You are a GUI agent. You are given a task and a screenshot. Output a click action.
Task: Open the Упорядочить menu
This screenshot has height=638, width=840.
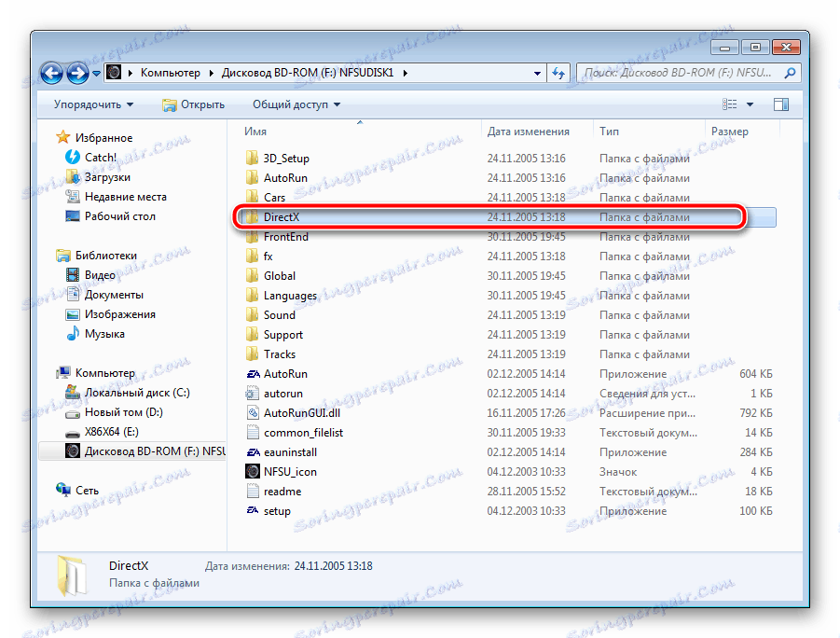point(93,104)
